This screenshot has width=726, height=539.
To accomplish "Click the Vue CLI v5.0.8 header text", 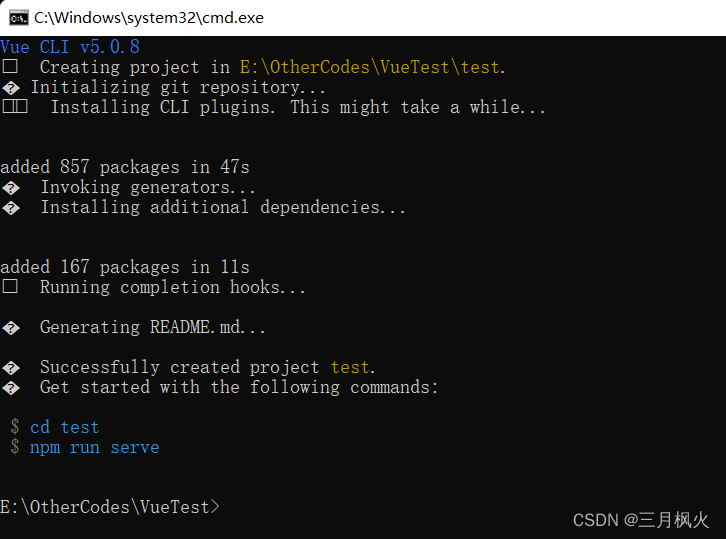I will (x=70, y=47).
